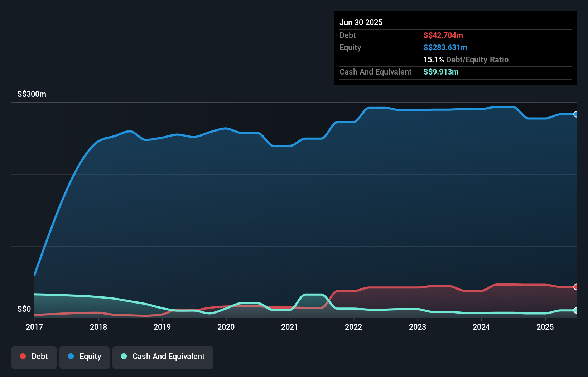
Task: Click the red Debt endpoint marker on chart
Action: pyautogui.click(x=575, y=287)
